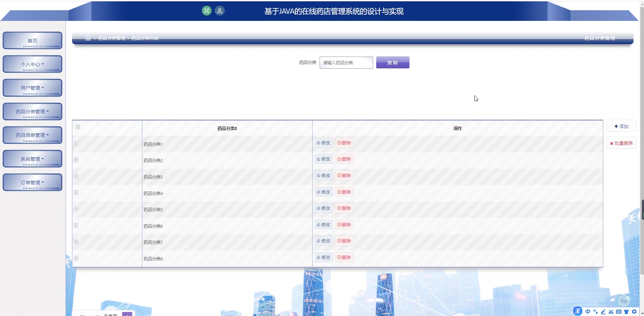Screen dimensions: 644x316
Task: Click 删除 delete button for 药品分类8
Action: pyautogui.click(x=344, y=257)
